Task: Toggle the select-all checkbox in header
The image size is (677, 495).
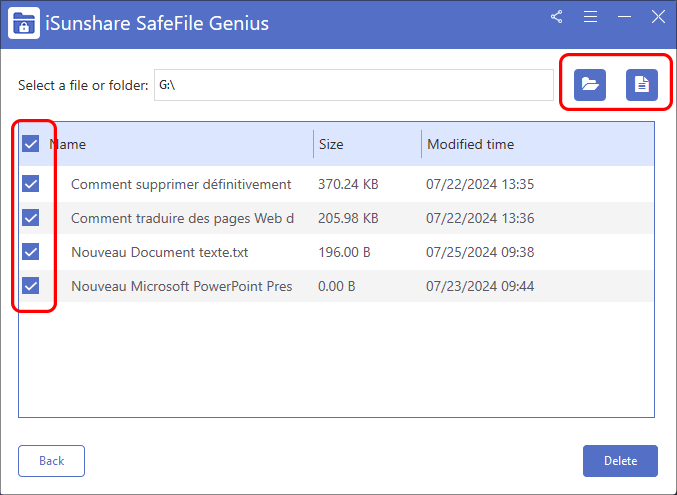Action: (31, 144)
